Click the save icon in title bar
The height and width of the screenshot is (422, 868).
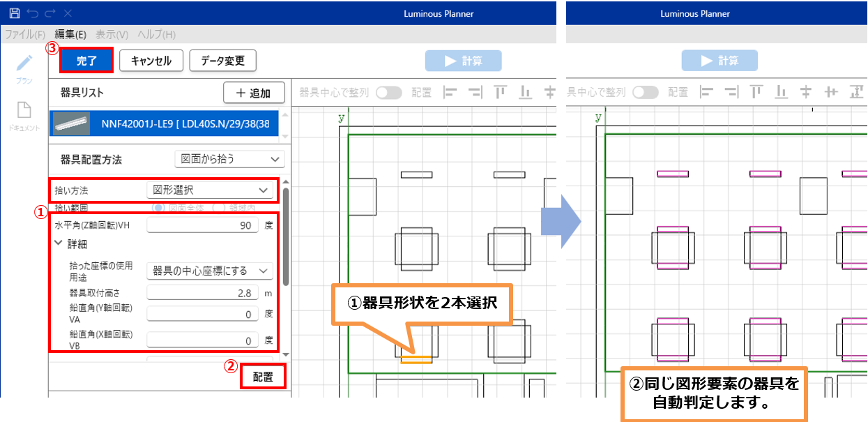click(x=14, y=13)
